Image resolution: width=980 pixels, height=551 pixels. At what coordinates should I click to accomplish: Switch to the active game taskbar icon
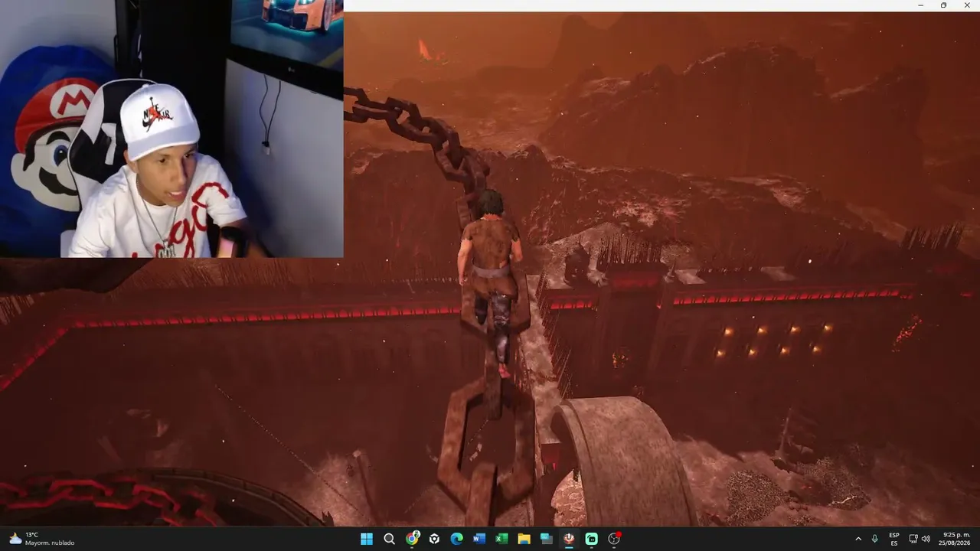coord(569,539)
